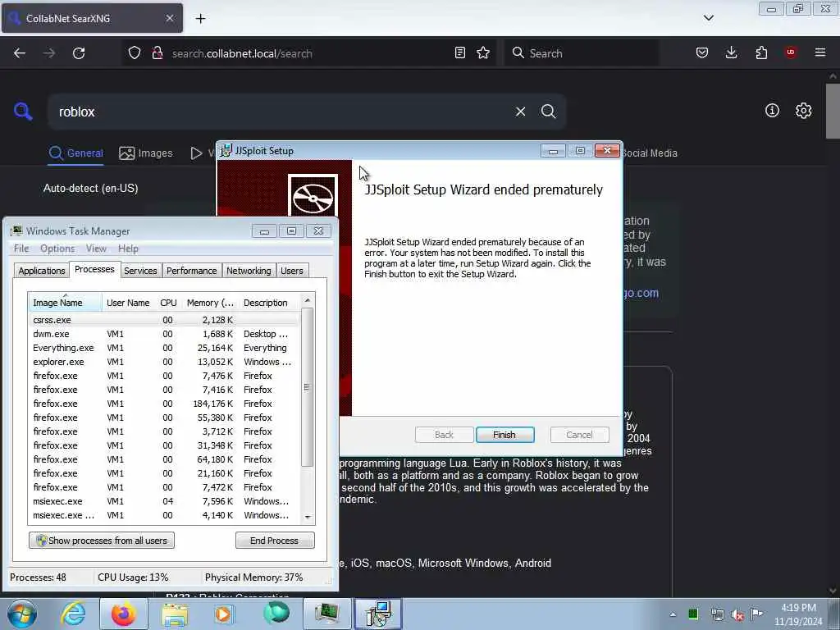Launch Internet Explorer from taskbar
The image size is (840, 630).
click(x=73, y=614)
